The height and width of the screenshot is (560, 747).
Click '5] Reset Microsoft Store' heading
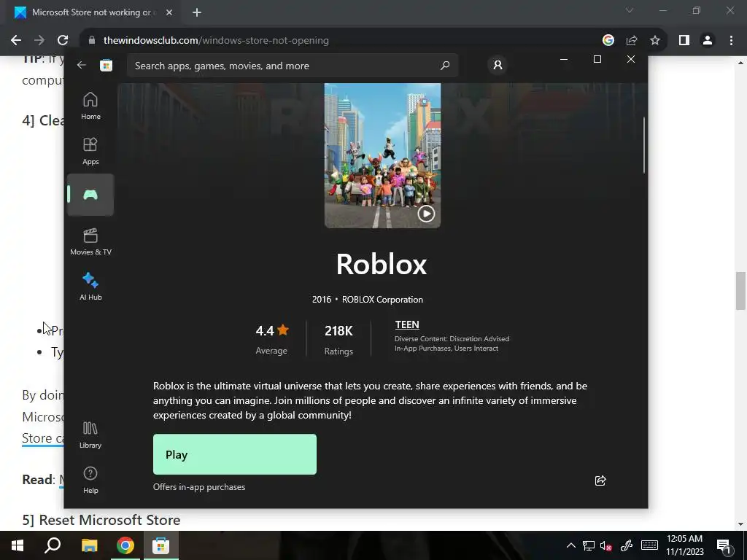pos(101,520)
